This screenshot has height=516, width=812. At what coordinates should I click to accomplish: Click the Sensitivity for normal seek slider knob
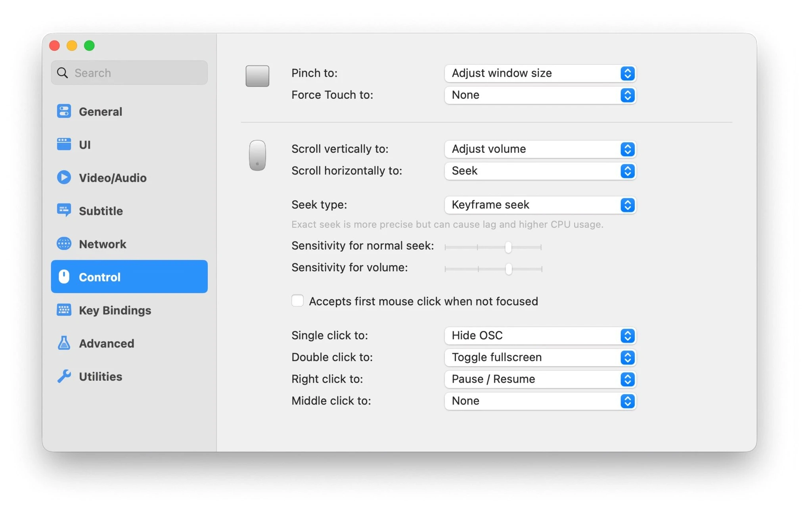coord(508,247)
